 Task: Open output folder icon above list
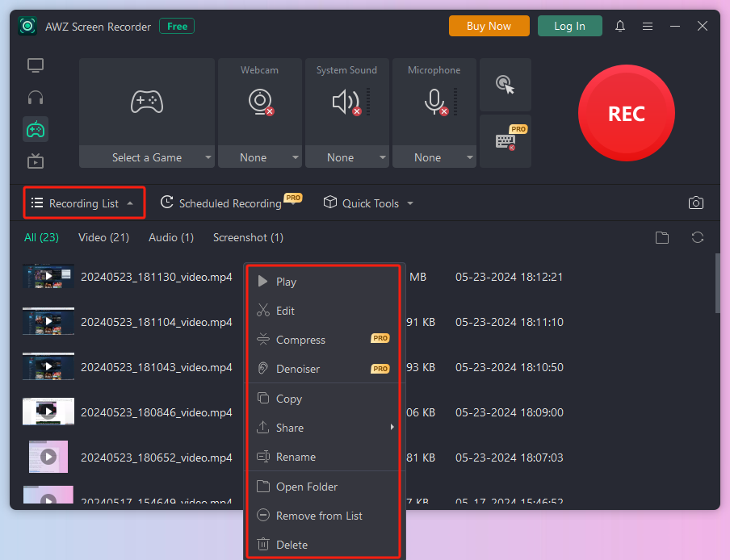[661, 237]
